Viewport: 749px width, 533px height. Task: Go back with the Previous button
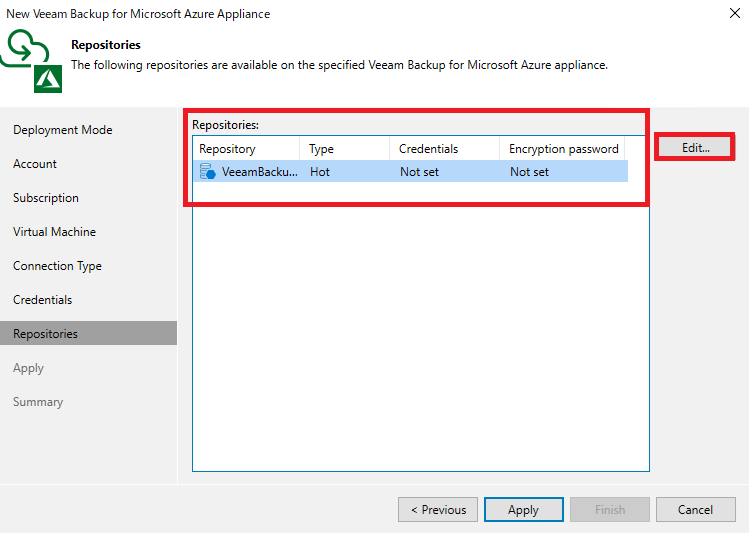(x=438, y=510)
